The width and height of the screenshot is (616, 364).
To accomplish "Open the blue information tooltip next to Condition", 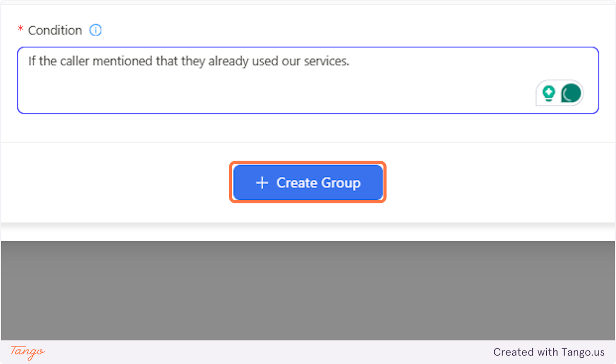I will (95, 30).
